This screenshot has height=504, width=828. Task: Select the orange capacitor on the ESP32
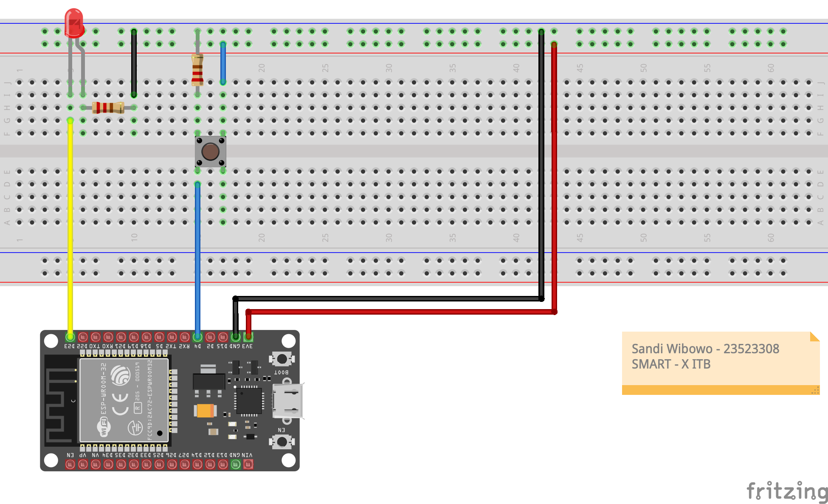[205, 411]
